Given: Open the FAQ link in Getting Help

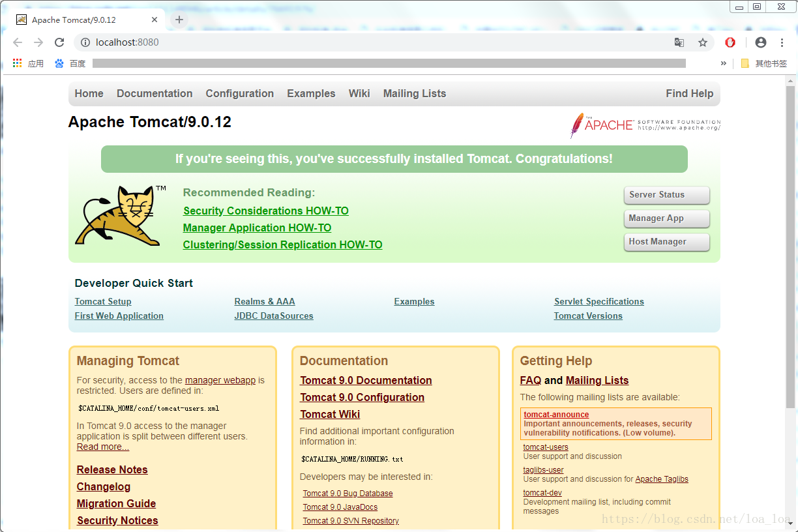Looking at the screenshot, I should coord(531,380).
